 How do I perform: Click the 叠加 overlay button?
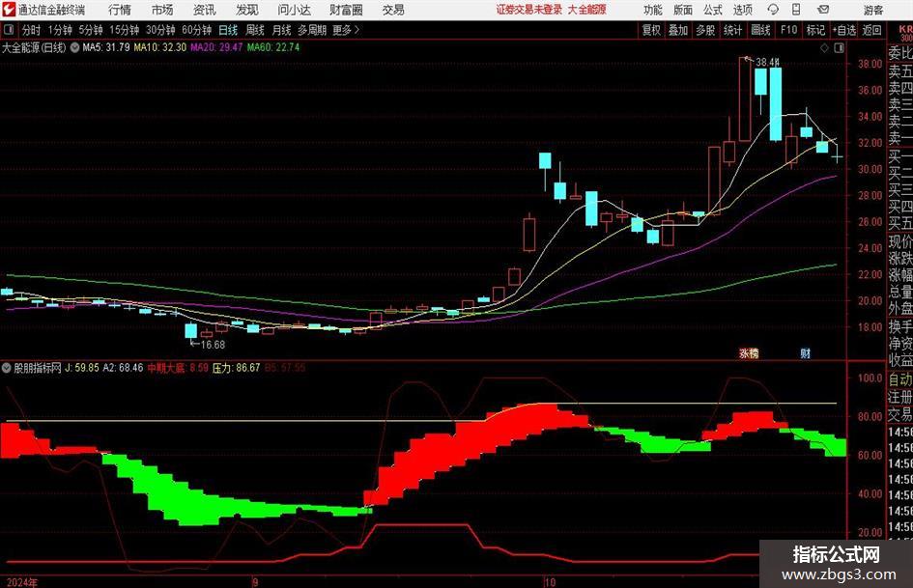tap(678, 30)
